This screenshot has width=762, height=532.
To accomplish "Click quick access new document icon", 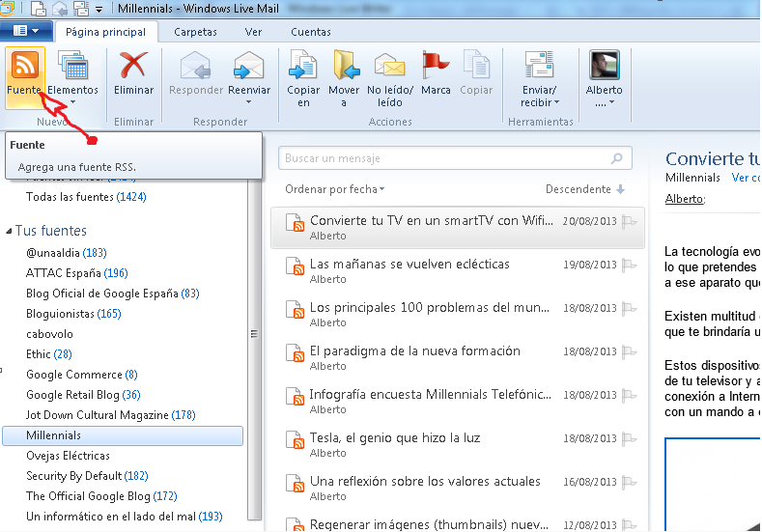I will click(x=38, y=9).
